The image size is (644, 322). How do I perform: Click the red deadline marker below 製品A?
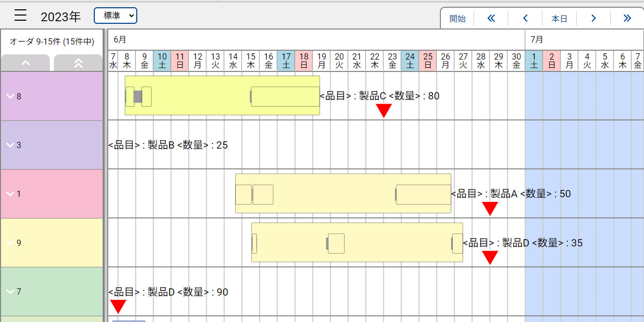[490, 208]
